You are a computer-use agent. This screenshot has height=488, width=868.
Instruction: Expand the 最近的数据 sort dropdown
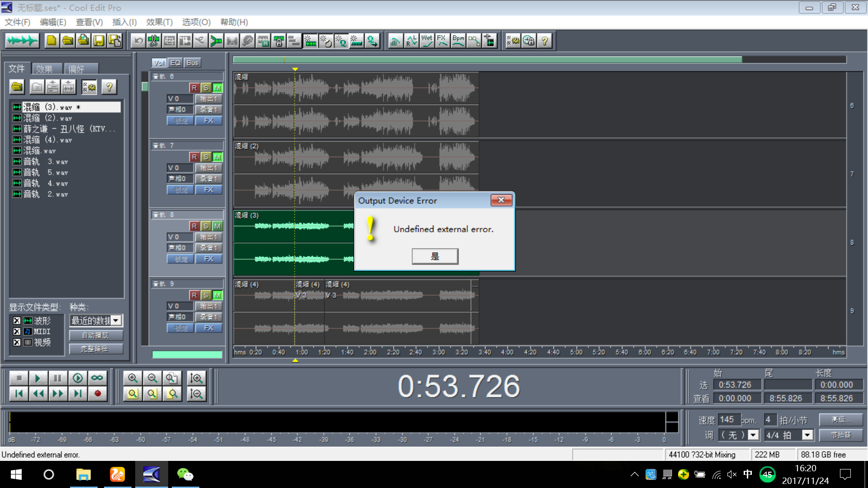tap(116, 320)
